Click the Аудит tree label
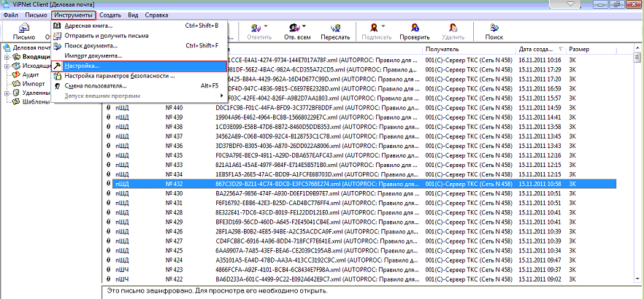The image size is (644, 299). (x=31, y=75)
